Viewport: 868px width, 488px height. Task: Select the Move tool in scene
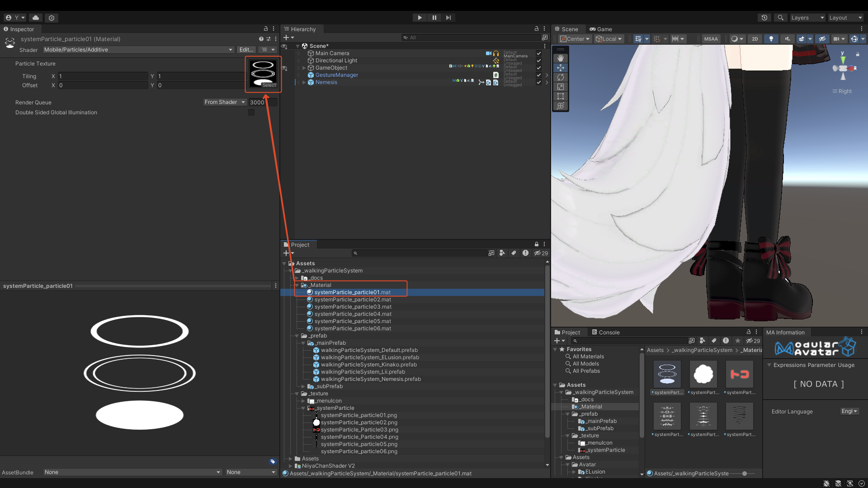[x=561, y=68]
